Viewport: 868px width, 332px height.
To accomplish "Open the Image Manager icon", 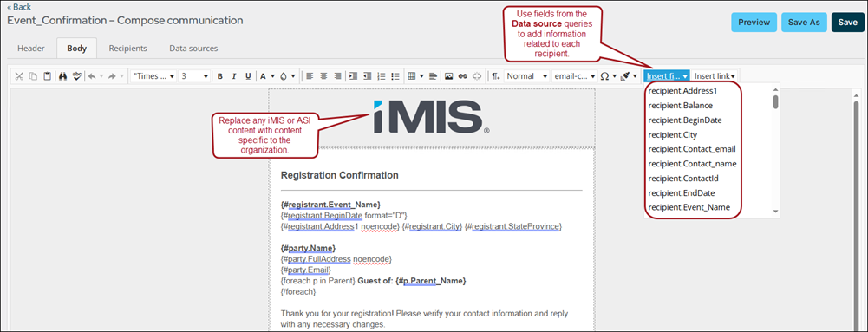I will point(448,76).
